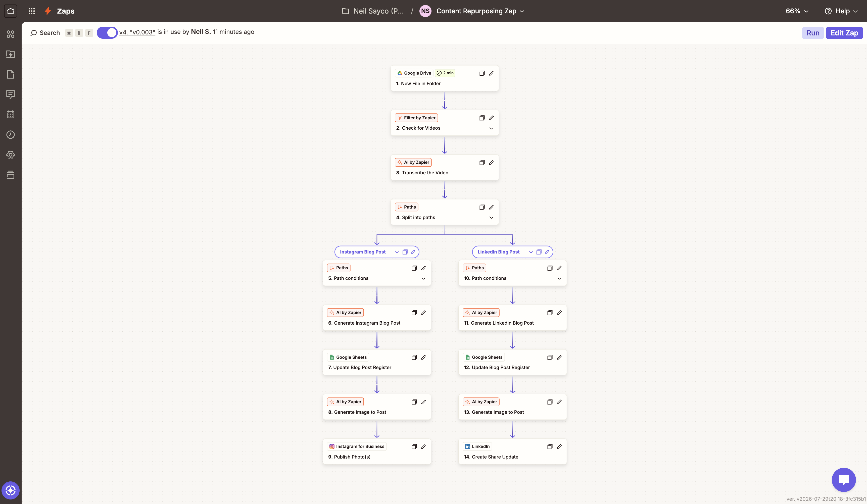Open the first left sidebar apps icon

tap(11, 34)
